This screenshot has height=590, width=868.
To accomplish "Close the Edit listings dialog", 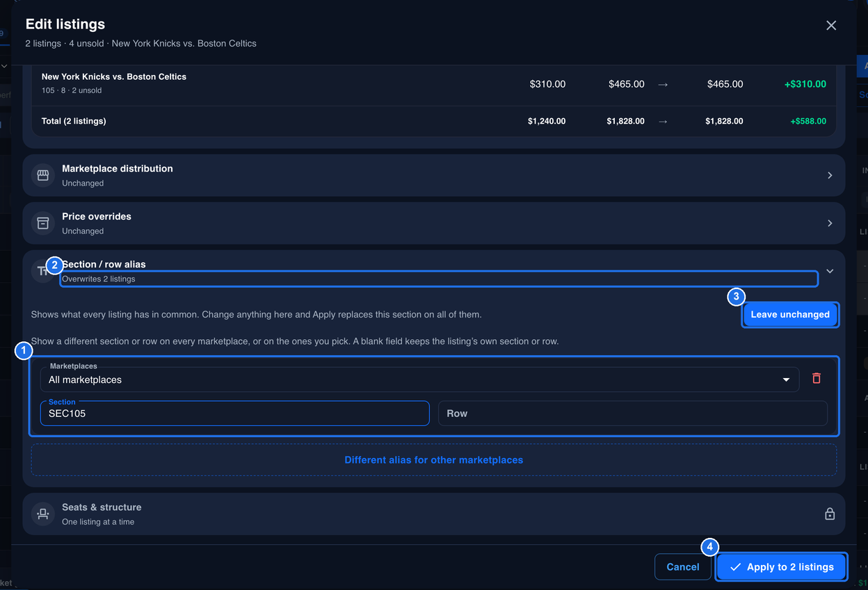I will [x=831, y=26].
